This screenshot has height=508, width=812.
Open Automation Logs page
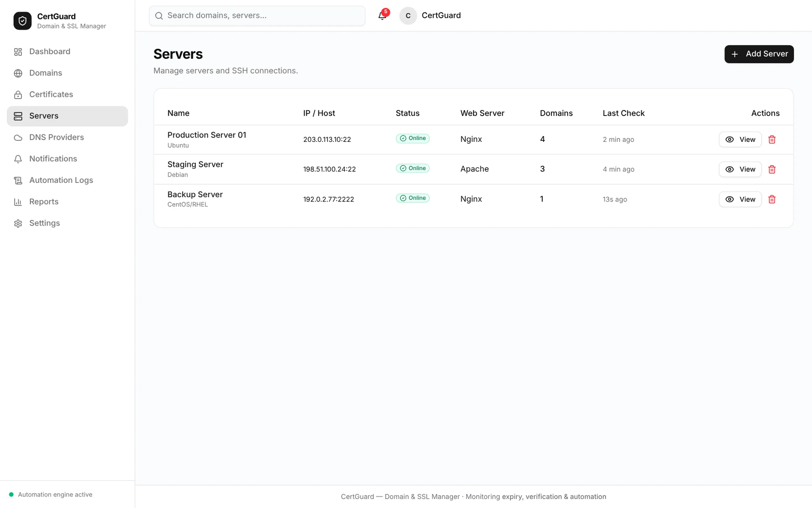(x=67, y=180)
